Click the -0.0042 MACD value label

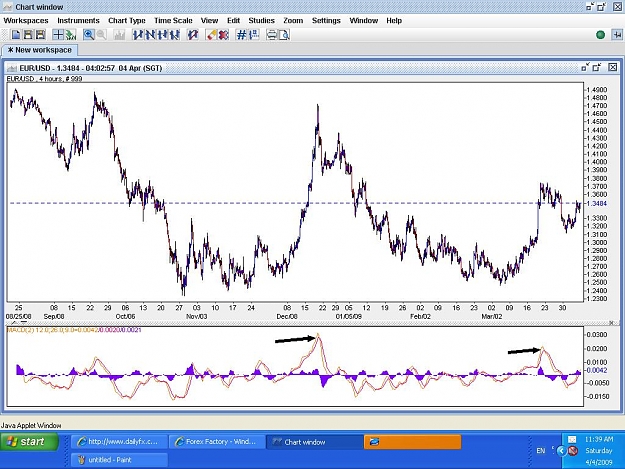tap(597, 370)
